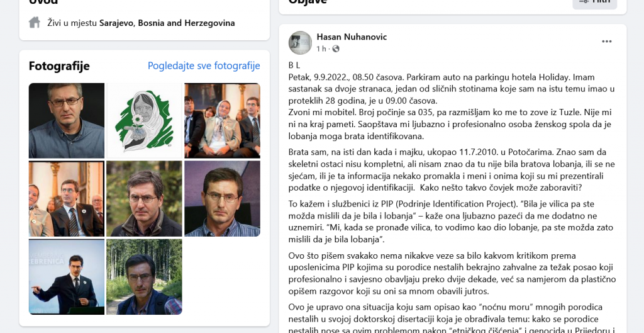The height and width of the screenshot is (333, 644).
Task: Open portrait photo with green outdoor background
Action: pyautogui.click(x=144, y=198)
